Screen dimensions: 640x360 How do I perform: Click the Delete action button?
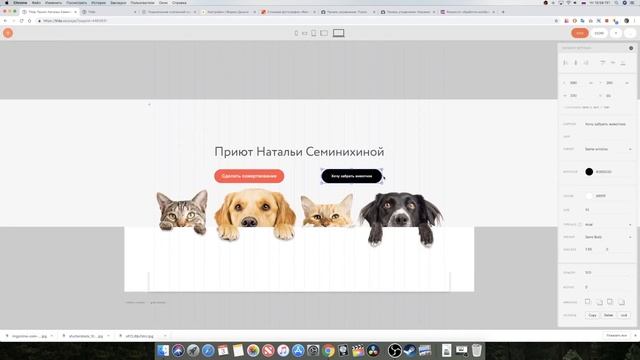(x=609, y=315)
